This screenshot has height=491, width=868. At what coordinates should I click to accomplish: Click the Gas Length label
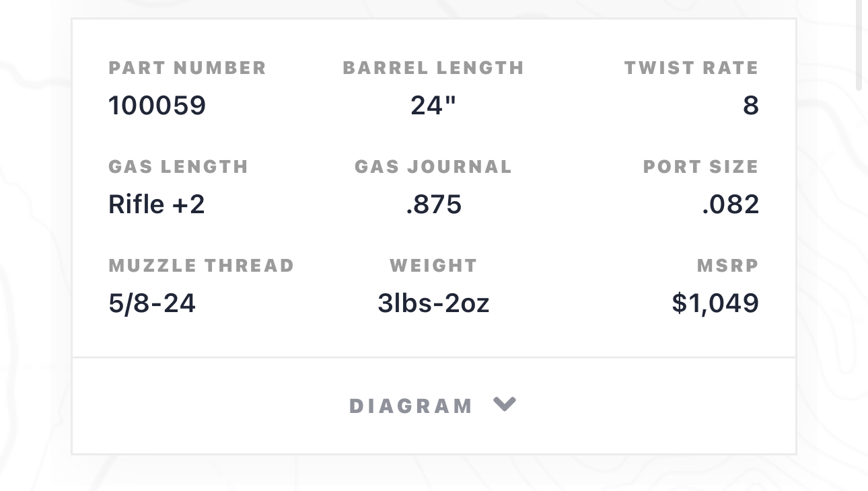click(x=178, y=167)
